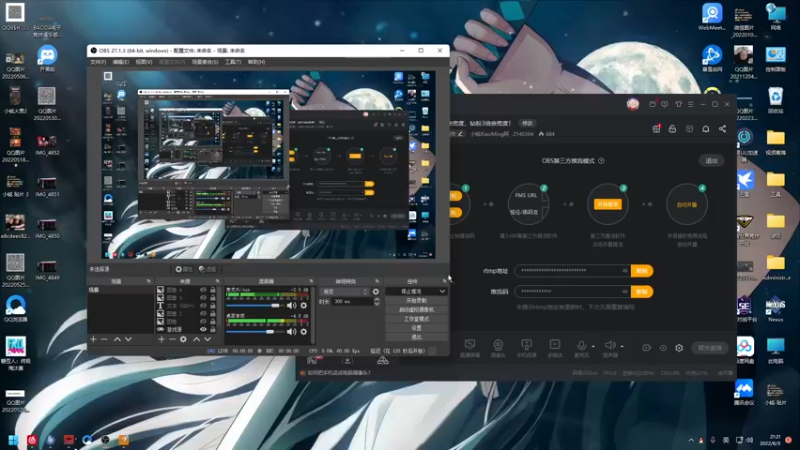
Task: Copy stream key with orange button
Action: pyautogui.click(x=642, y=291)
